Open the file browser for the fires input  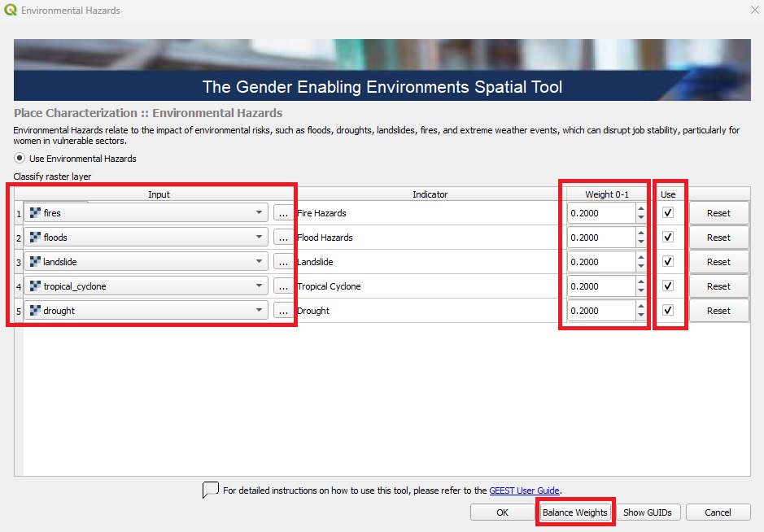coord(282,212)
